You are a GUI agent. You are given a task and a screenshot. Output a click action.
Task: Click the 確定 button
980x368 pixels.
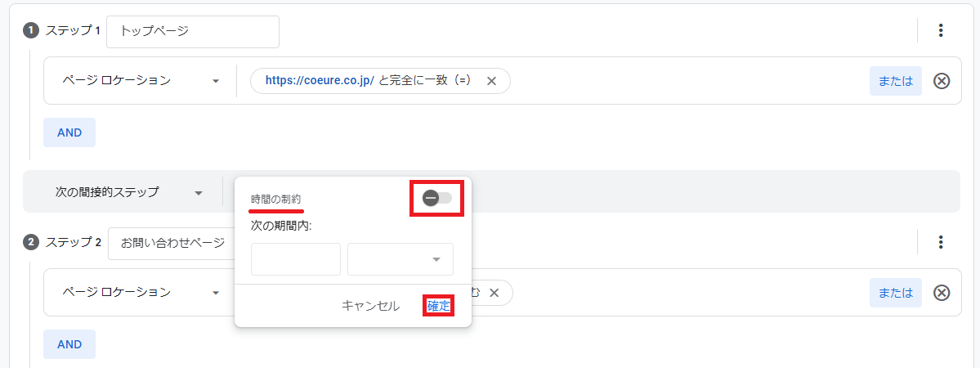tap(439, 306)
